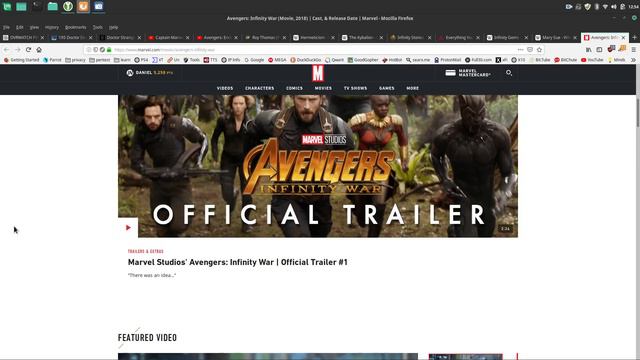Open the YouTube bookmark
640x360 pixels.
pyautogui.click(x=592, y=60)
